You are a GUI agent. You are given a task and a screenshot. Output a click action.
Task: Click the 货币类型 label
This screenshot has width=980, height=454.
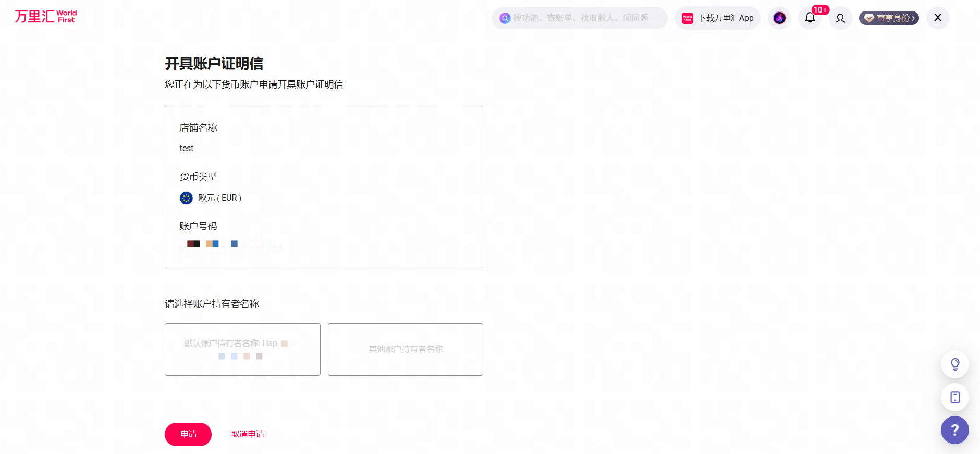coord(198,177)
